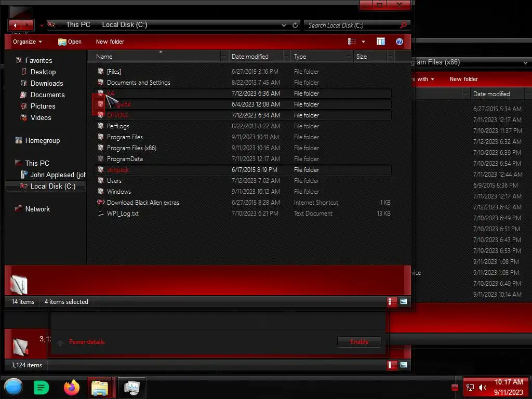532x399 pixels.
Task: Sort by the Name column header
Action: (x=154, y=57)
